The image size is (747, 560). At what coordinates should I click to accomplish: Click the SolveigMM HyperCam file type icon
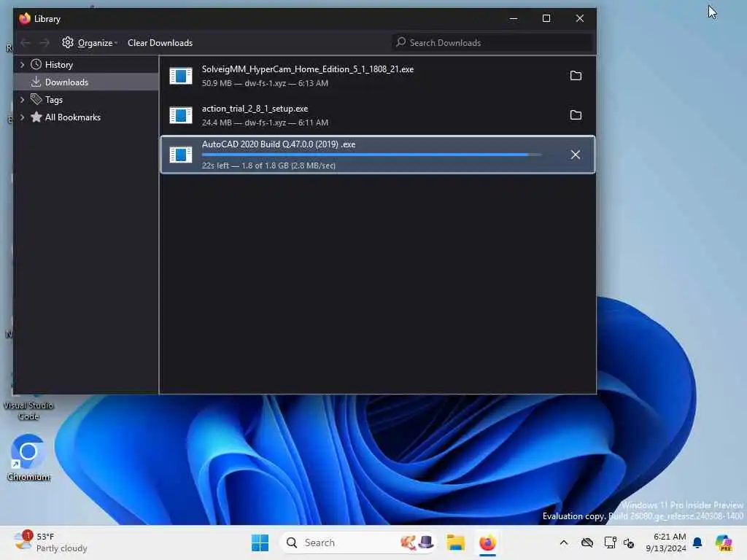[x=181, y=76]
